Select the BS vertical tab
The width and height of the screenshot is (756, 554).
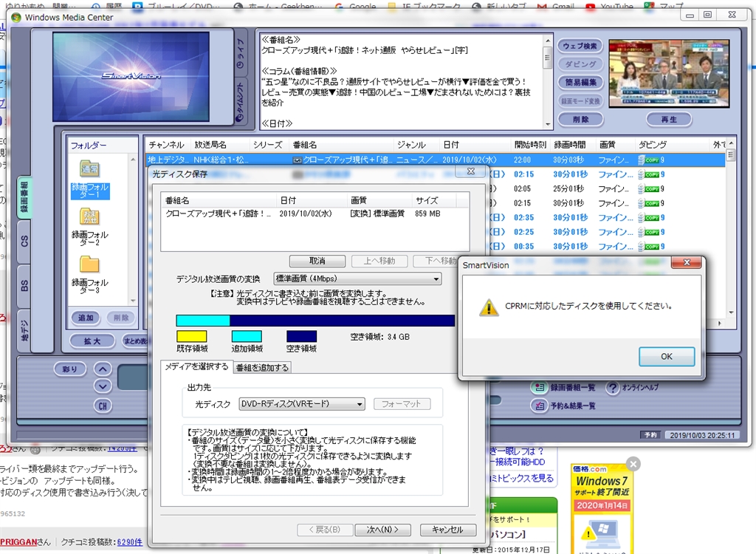[24, 285]
